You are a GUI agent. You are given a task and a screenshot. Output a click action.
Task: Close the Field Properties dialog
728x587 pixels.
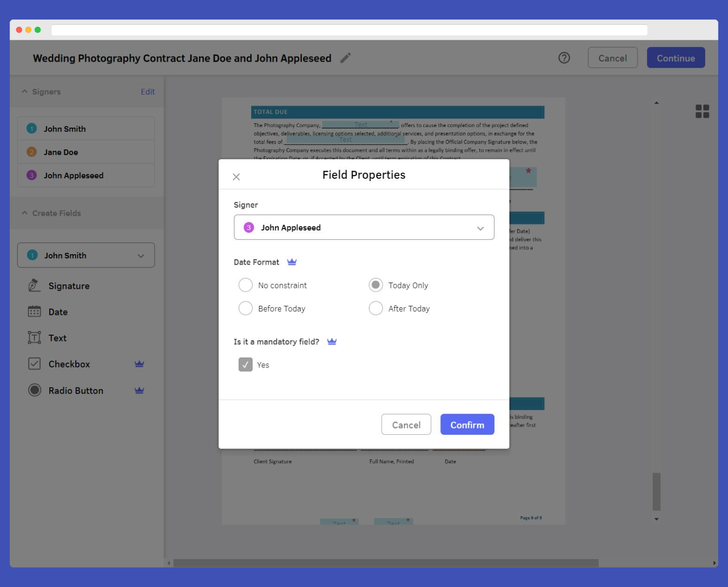tap(237, 176)
